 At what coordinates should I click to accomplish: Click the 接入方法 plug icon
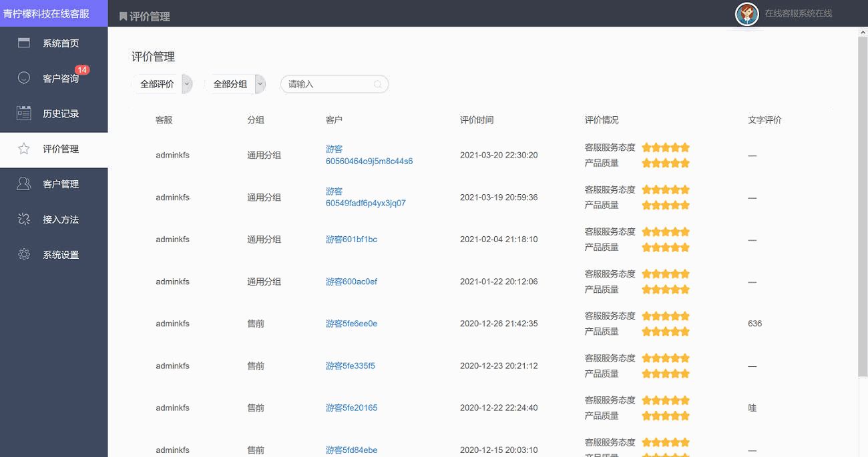[x=24, y=219]
